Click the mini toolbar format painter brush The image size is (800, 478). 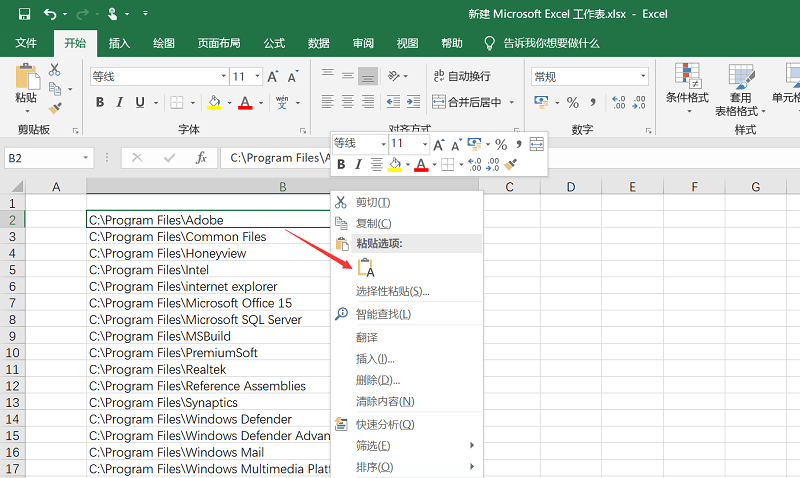510,164
